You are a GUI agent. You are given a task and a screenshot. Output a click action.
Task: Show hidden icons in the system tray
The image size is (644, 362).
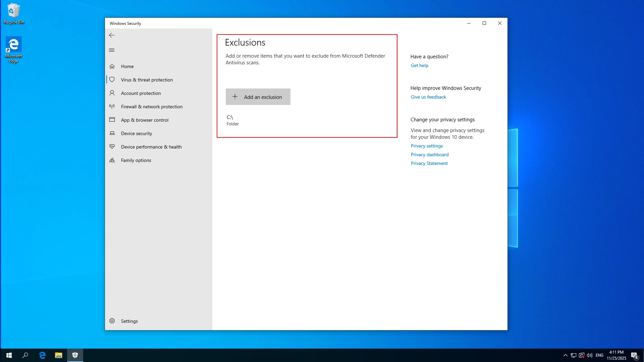coord(566,355)
